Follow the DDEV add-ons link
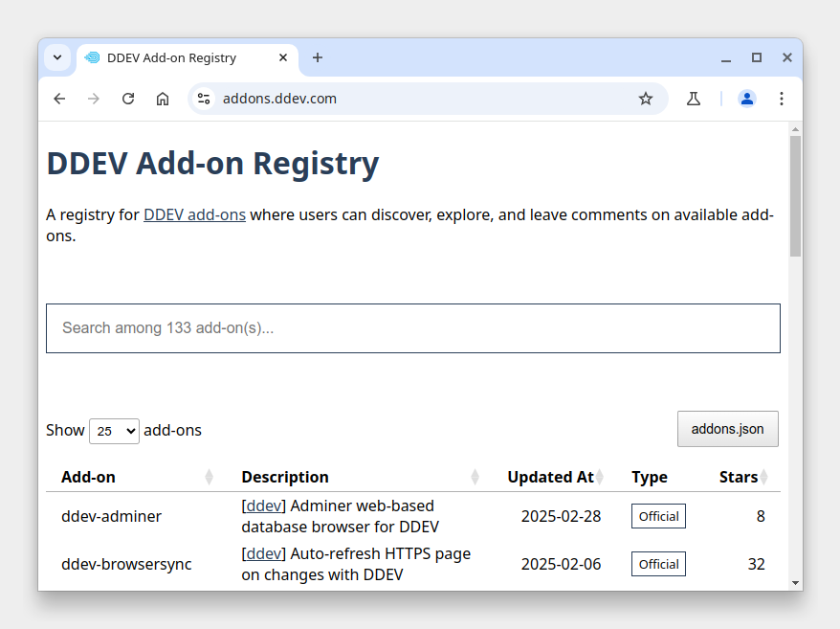This screenshot has width=840, height=629. pyautogui.click(x=194, y=214)
